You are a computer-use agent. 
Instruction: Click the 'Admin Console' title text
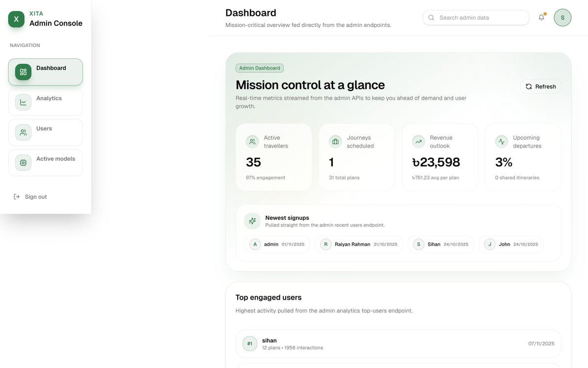click(56, 23)
